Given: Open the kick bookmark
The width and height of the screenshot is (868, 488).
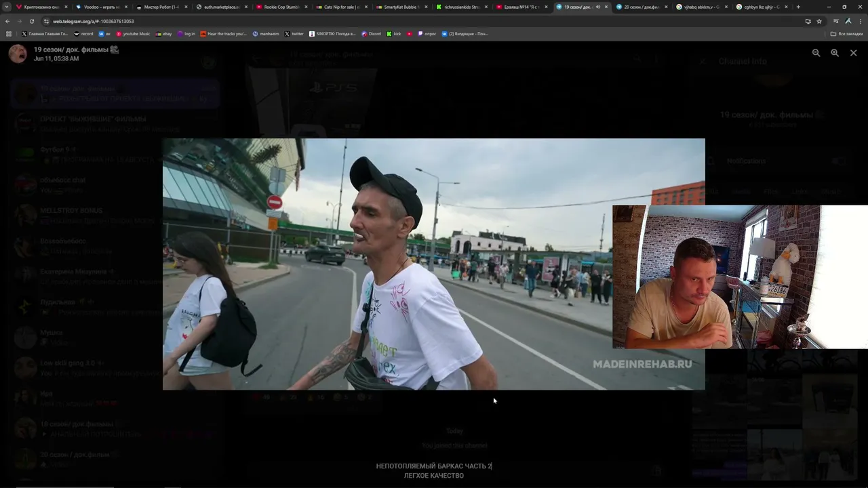Looking at the screenshot, I should click(x=394, y=34).
